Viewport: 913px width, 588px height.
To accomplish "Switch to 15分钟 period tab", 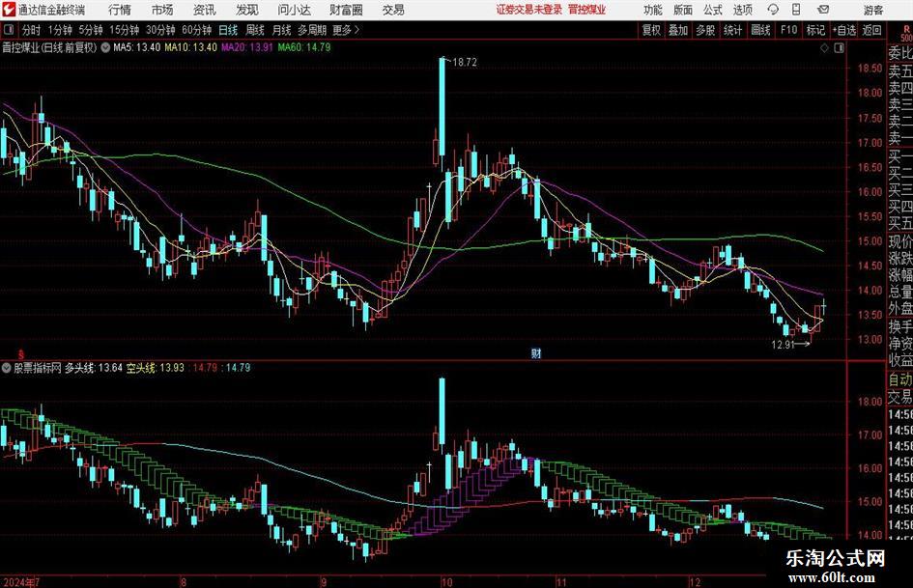I will click(124, 30).
